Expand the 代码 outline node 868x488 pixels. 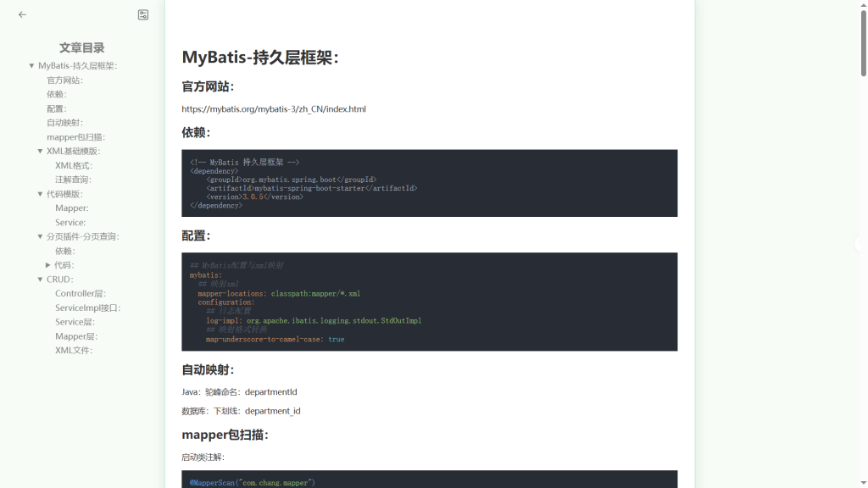48,265
